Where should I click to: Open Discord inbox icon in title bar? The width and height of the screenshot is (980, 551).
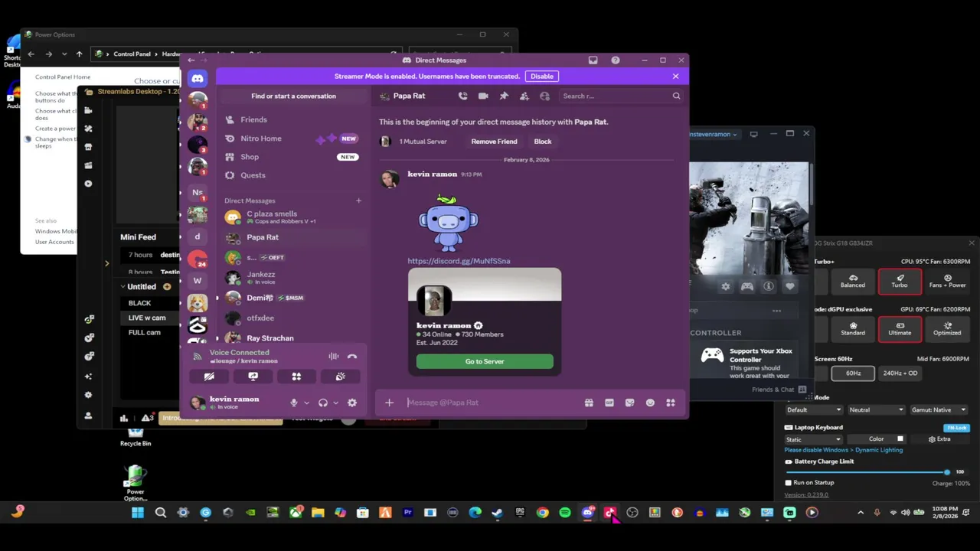point(593,60)
